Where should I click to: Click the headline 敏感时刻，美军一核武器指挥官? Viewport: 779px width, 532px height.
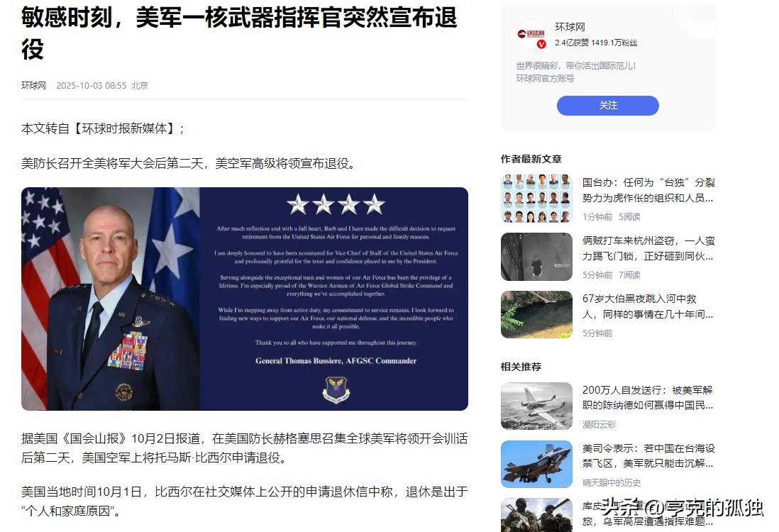(239, 33)
